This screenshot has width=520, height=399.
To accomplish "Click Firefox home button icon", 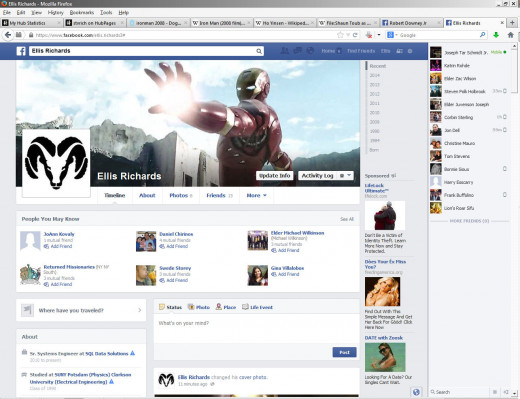I will pos(510,35).
